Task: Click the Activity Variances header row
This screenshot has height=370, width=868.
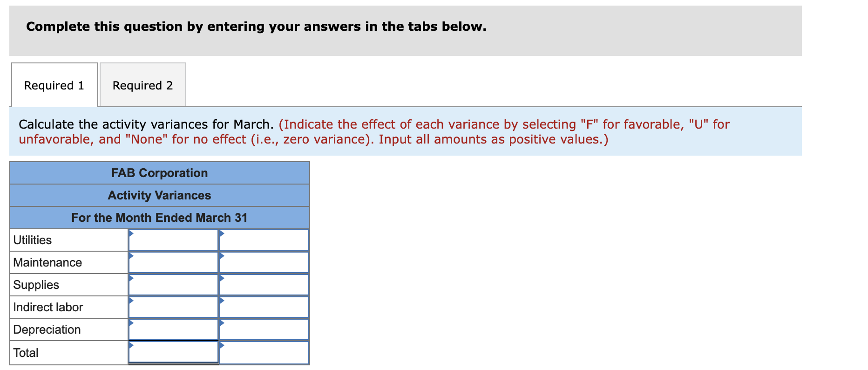Action: coord(160,195)
